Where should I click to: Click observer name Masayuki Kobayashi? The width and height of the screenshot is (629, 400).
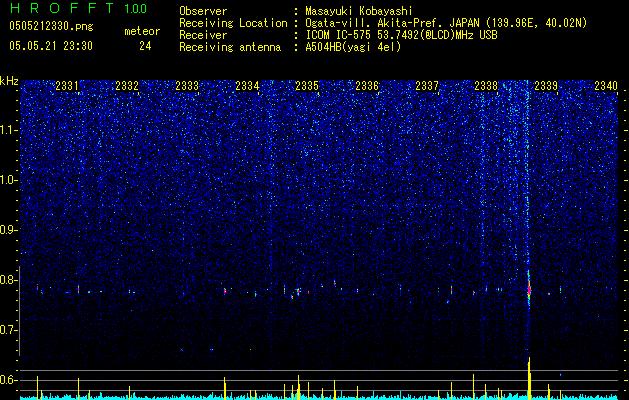click(359, 11)
